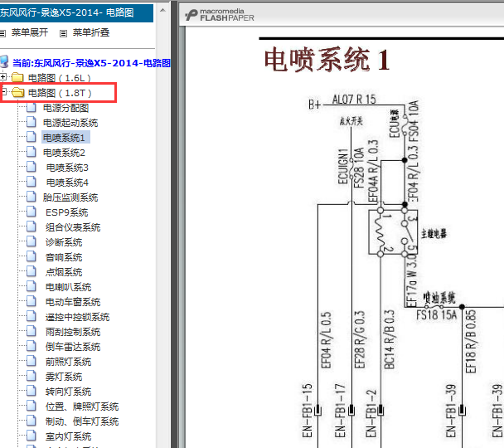The height and width of the screenshot is (448, 504).
Task: Open 组合仪表系统 page
Action: 73,227
